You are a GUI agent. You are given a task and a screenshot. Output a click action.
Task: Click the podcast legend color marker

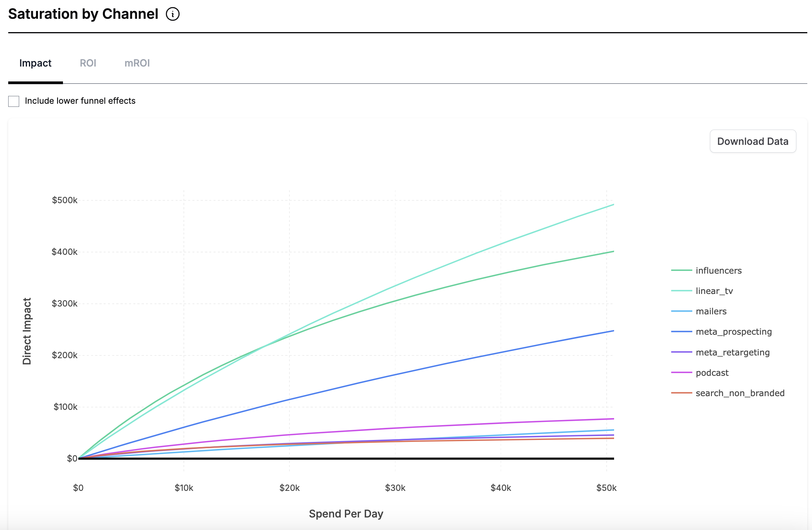[x=681, y=372]
